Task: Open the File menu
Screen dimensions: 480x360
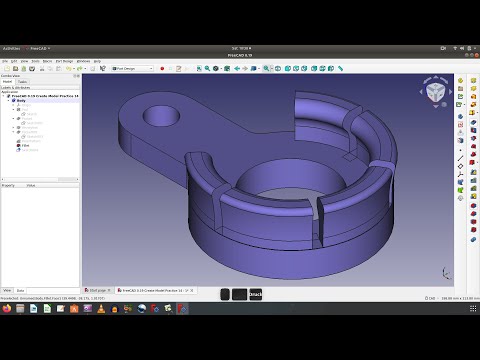Action: tap(5, 61)
